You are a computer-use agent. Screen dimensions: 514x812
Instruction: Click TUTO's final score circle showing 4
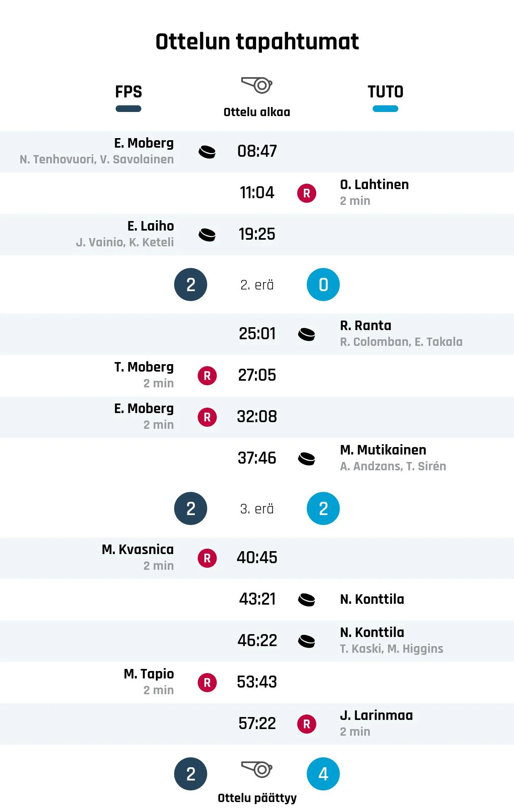tap(323, 774)
